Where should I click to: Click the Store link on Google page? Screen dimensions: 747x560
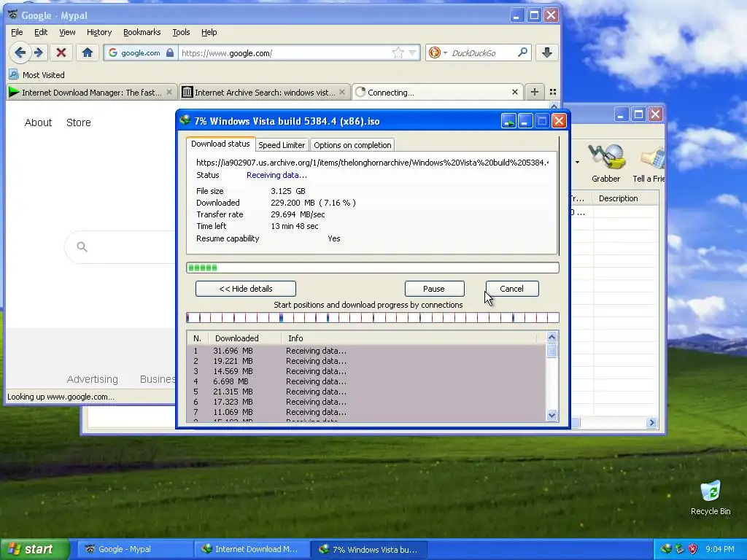tap(79, 122)
